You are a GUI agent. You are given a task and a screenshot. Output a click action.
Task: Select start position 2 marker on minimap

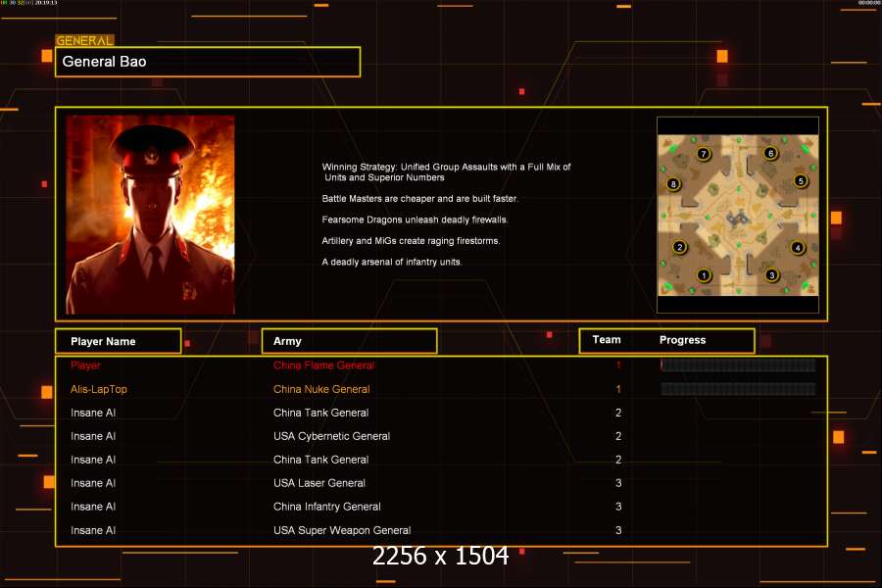pyautogui.click(x=678, y=247)
